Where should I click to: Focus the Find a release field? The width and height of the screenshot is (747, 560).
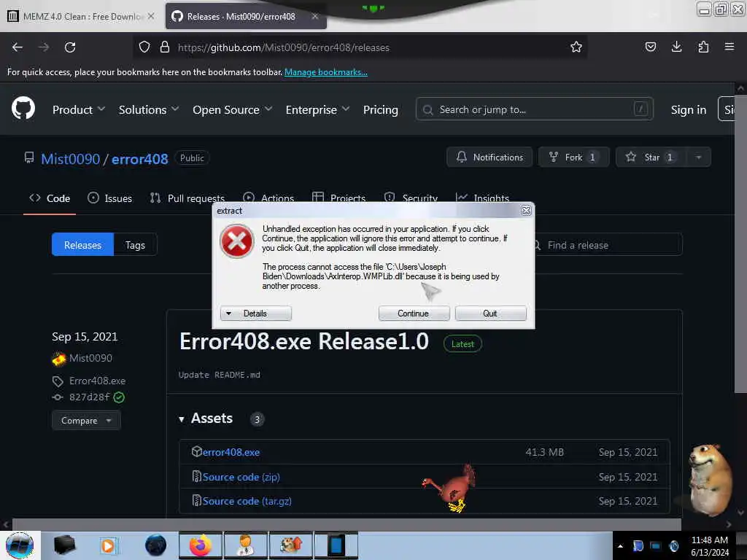(x=608, y=245)
